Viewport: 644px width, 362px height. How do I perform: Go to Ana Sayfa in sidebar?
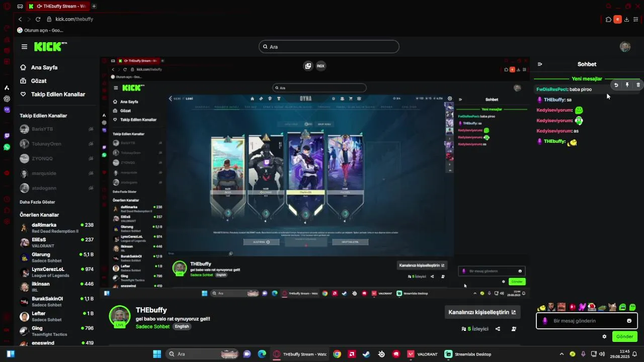(x=39, y=67)
